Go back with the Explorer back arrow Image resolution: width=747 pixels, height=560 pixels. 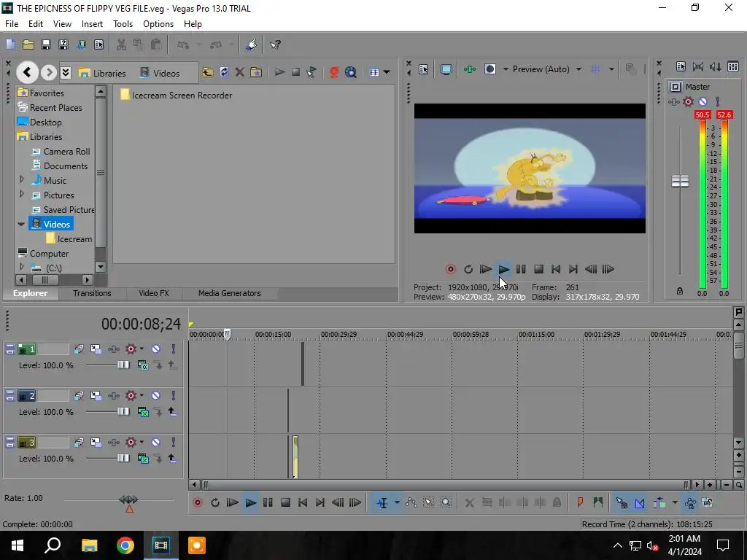coord(27,72)
